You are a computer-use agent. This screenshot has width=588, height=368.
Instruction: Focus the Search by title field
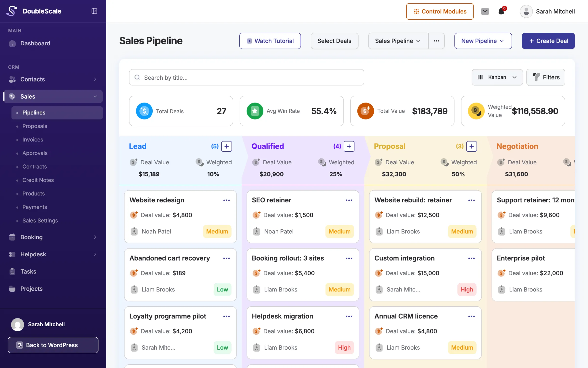(246, 78)
